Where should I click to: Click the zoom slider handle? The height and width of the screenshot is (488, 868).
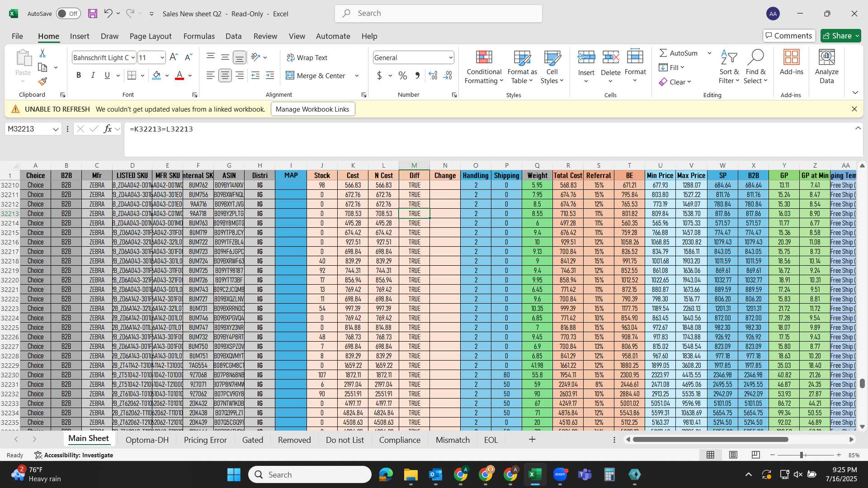802,455
